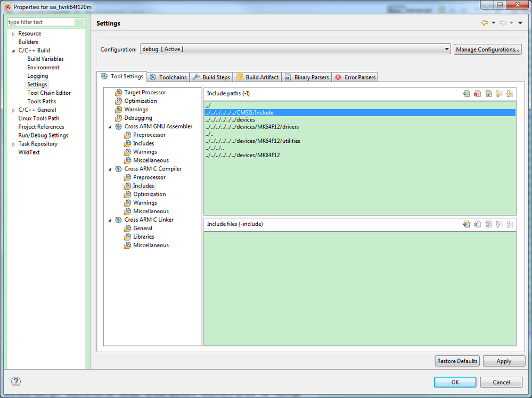This screenshot has width=532, height=398.
Task: Add an include file entry
Action: pyautogui.click(x=466, y=224)
